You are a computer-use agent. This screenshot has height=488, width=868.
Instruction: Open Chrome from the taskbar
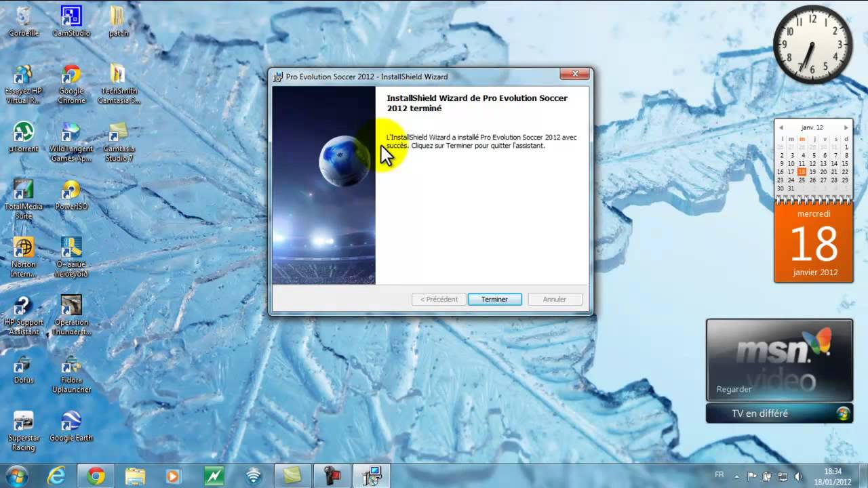96,476
